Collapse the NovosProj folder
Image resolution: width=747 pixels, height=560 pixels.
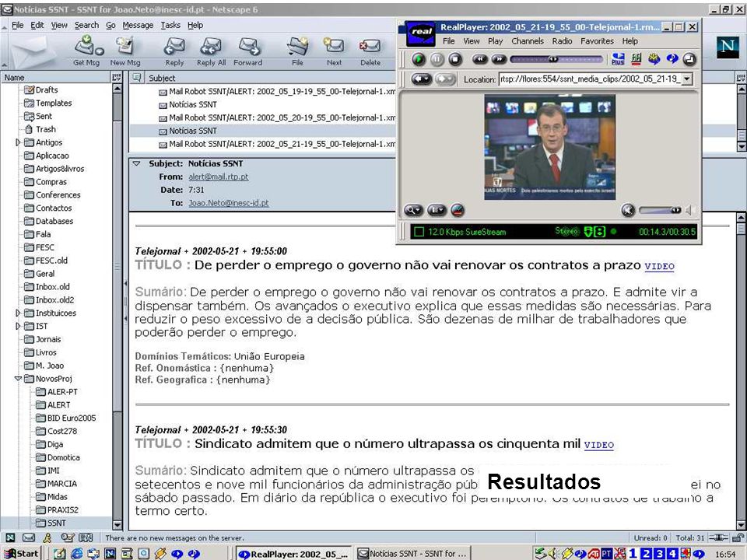click(x=18, y=379)
